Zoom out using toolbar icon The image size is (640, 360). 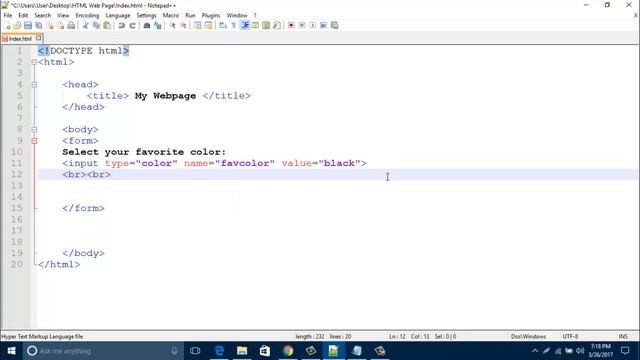pyautogui.click(x=183, y=25)
